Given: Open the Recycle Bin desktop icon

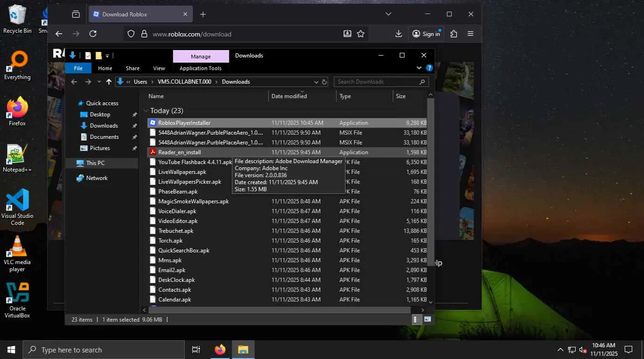Looking at the screenshot, I should click(x=17, y=19).
